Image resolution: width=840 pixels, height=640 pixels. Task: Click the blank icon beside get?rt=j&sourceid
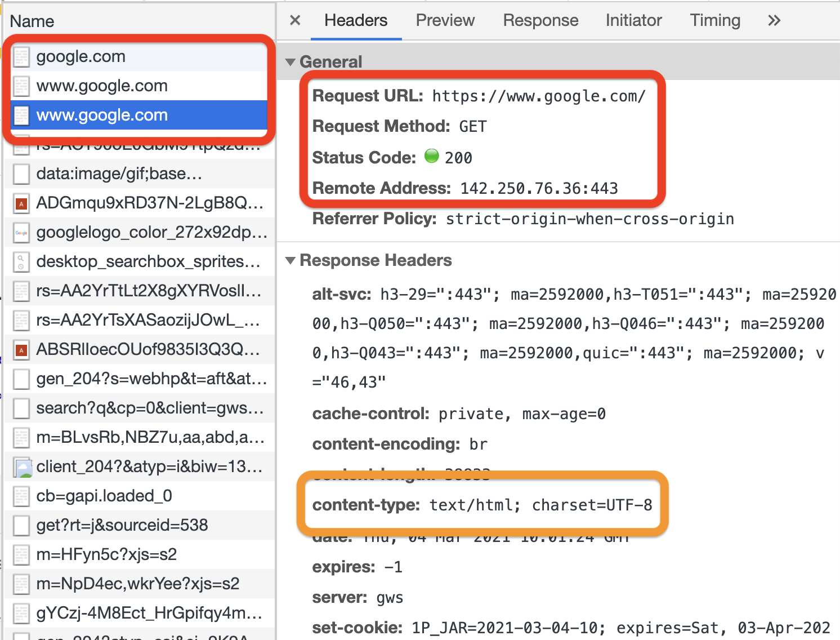(x=21, y=526)
